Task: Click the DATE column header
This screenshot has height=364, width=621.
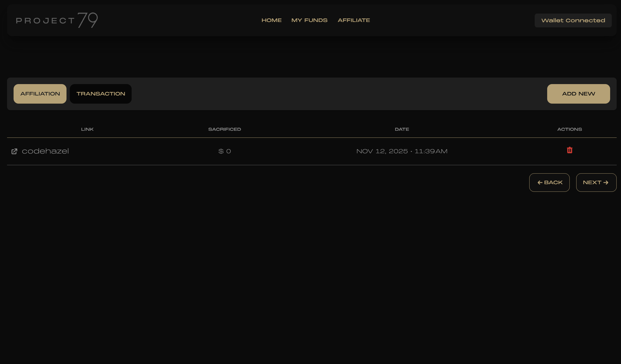Action: point(402,129)
